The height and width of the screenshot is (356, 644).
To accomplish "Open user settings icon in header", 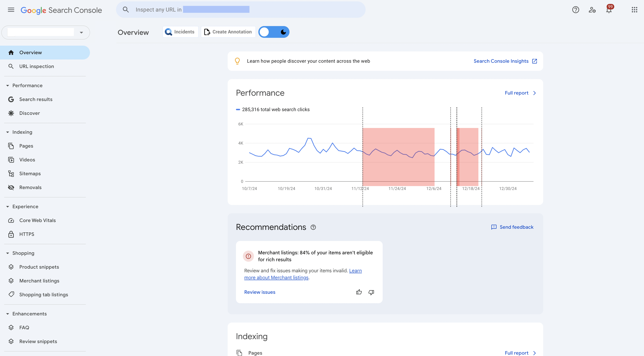I will [x=592, y=10].
